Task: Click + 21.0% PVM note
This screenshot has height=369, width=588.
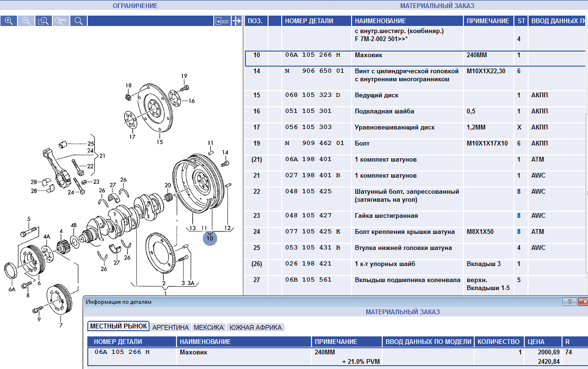Action: tap(361, 361)
